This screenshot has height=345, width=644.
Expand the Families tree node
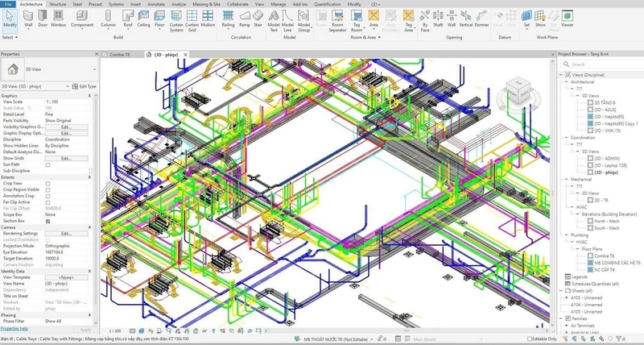pos(562,318)
